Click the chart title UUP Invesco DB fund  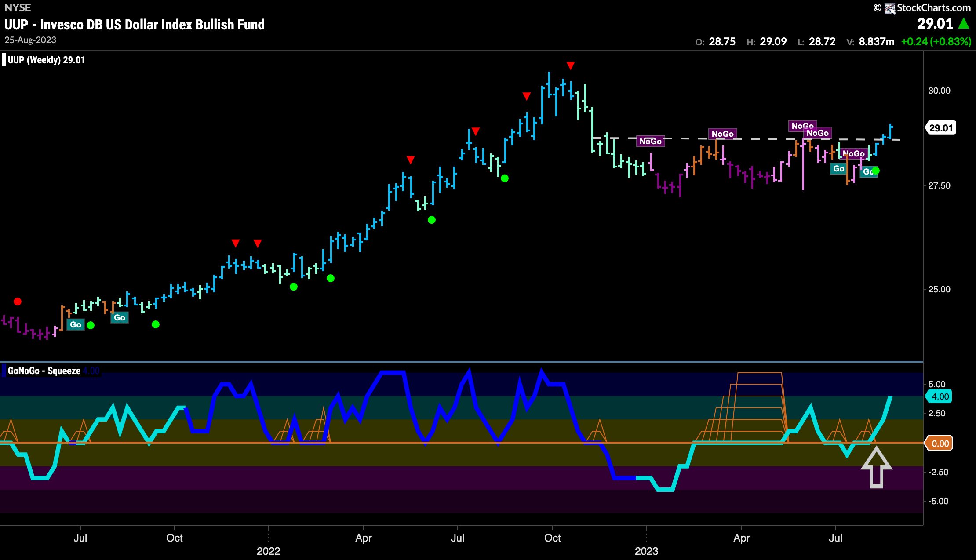click(x=135, y=24)
